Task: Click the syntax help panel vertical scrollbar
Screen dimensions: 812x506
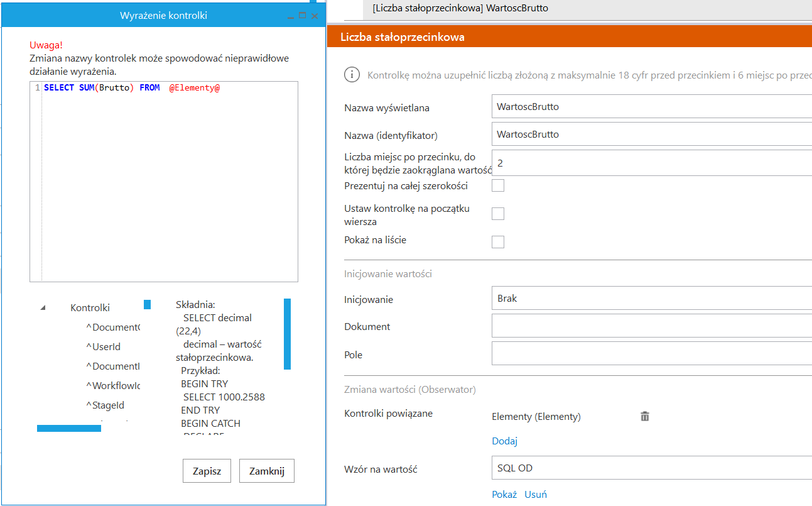Action: tap(288, 334)
